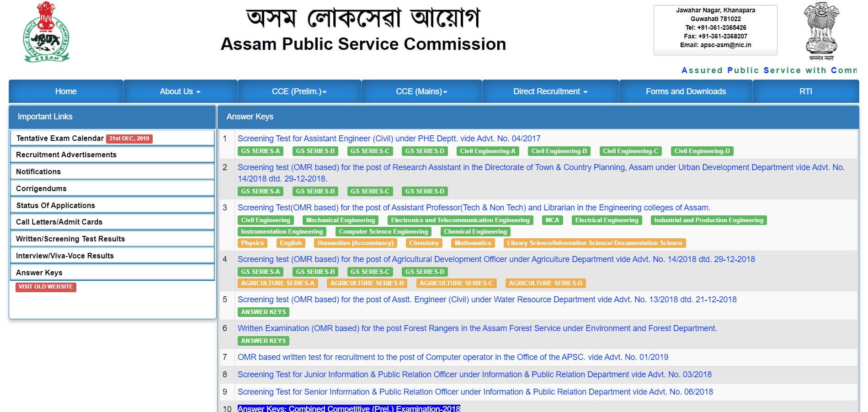Open Assistant Engineer (Civil) PHE screening test link
This screenshot has width=868, height=412.
[389, 139]
